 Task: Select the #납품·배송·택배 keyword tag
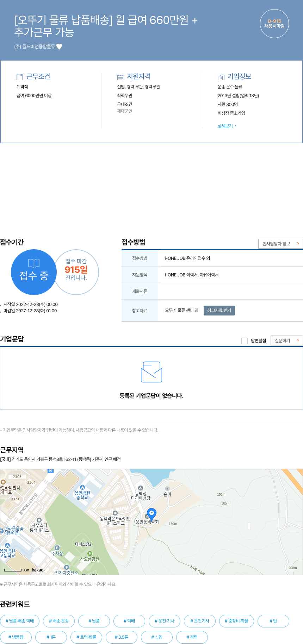tap(20, 621)
